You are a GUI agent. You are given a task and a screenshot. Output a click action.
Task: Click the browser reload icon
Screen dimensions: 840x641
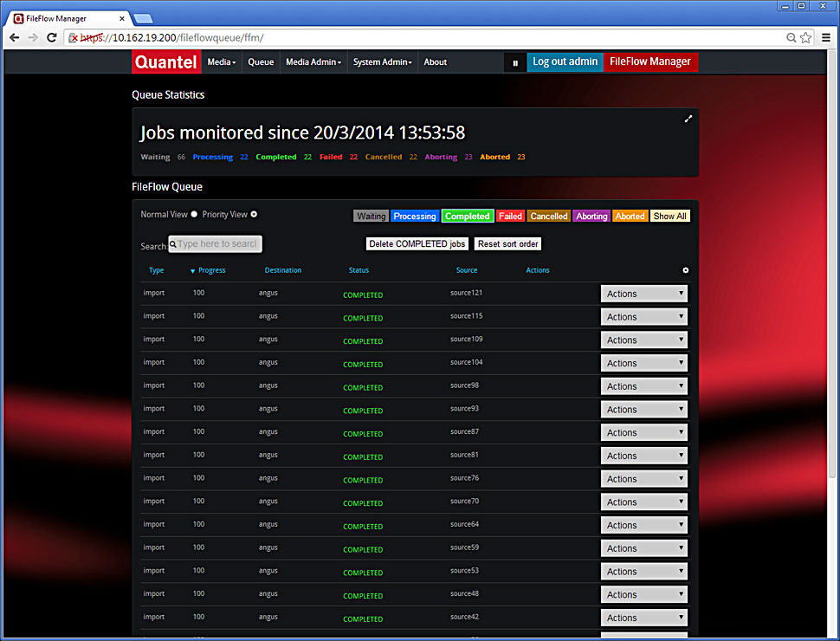click(52, 37)
